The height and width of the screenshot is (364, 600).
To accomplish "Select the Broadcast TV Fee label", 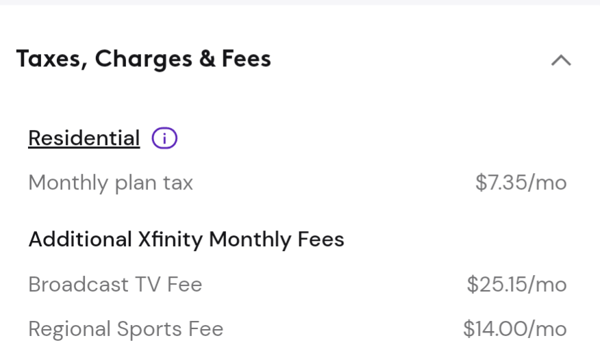I will pyautogui.click(x=115, y=284).
